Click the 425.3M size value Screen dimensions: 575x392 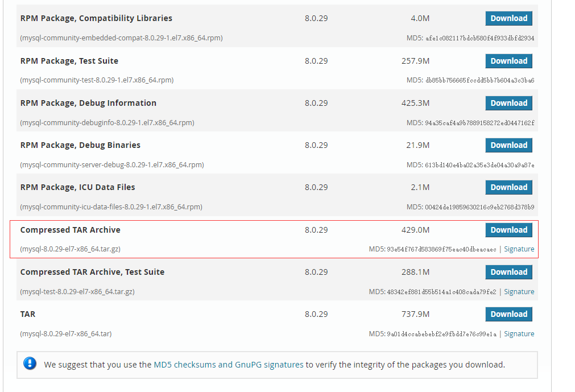pyautogui.click(x=416, y=103)
